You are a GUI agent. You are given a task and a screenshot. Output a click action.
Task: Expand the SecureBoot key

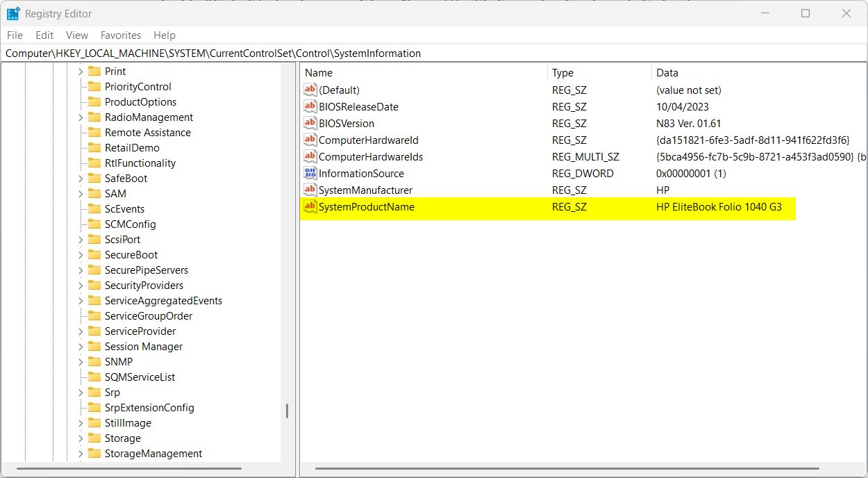coord(82,254)
